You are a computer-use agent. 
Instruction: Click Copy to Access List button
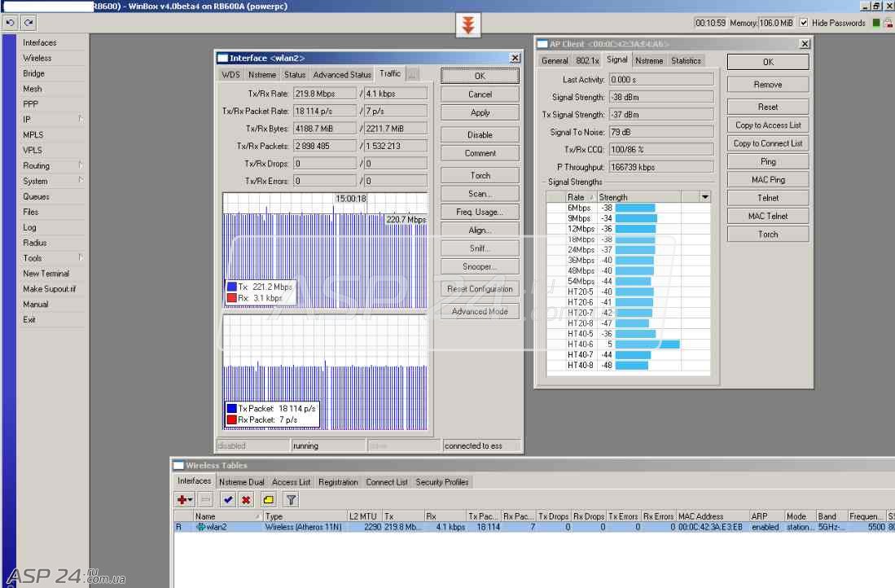(768, 125)
